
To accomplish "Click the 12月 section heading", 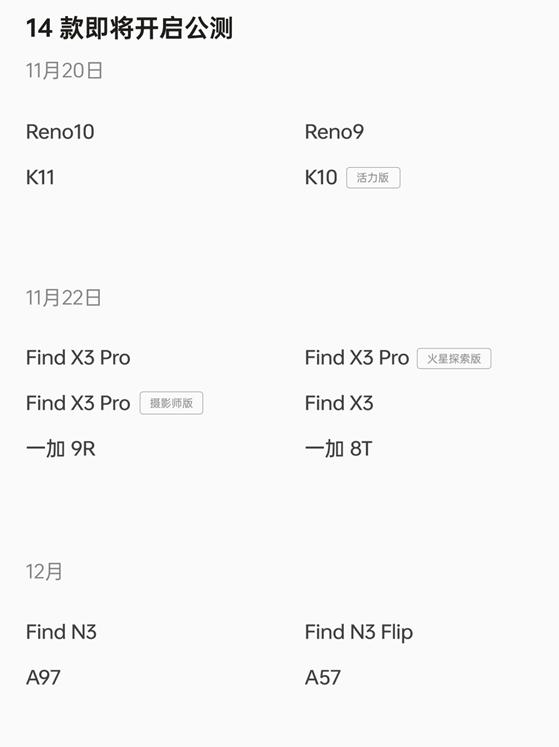I will point(44,571).
